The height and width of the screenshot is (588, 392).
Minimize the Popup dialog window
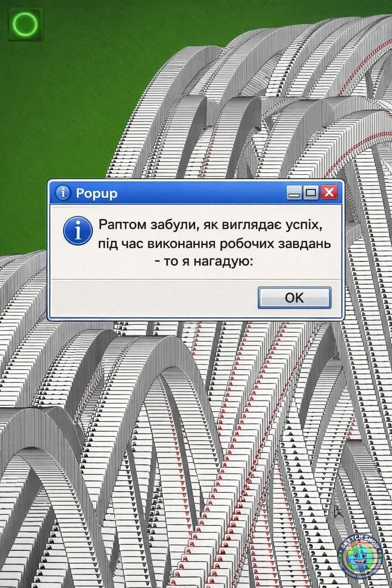coord(295,193)
